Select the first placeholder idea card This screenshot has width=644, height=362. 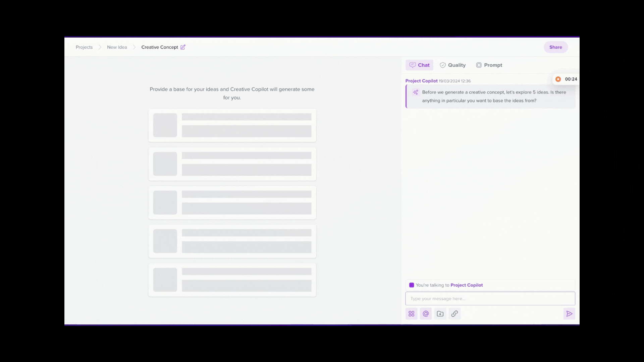coord(232,125)
